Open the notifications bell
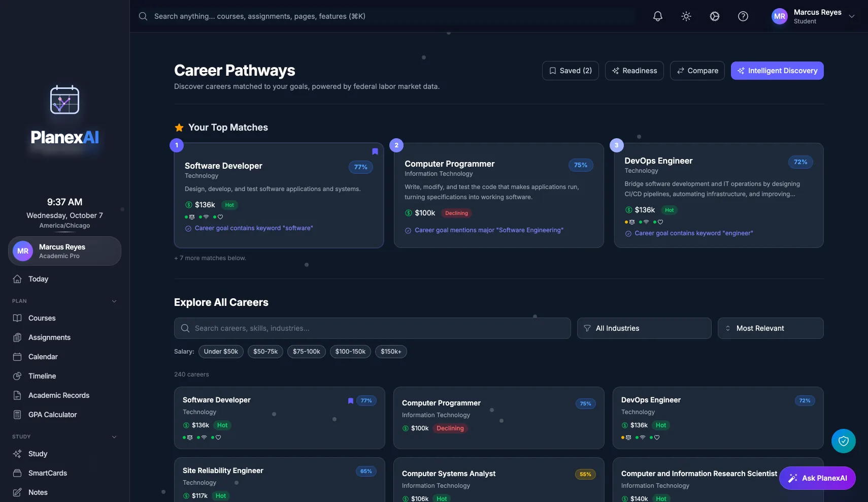This screenshot has width=868, height=502. tap(658, 16)
